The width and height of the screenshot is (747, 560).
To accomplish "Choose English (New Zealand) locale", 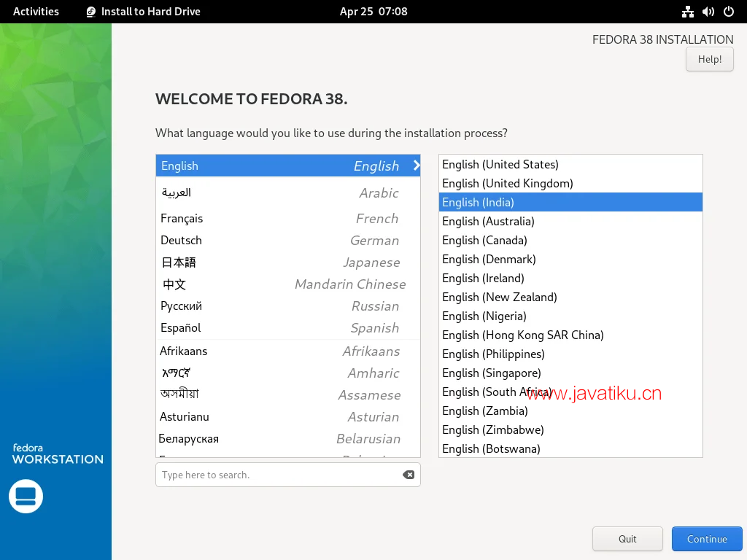I will (570, 297).
